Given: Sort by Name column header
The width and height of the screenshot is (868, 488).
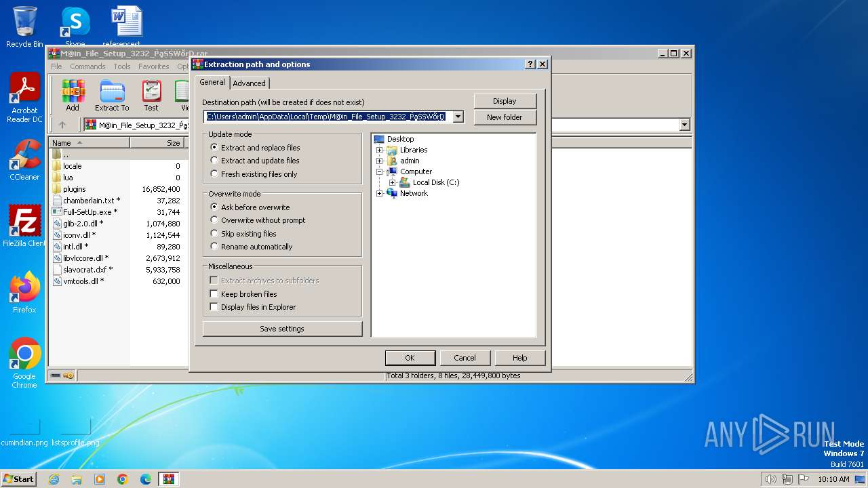Looking at the screenshot, I should click(x=90, y=143).
